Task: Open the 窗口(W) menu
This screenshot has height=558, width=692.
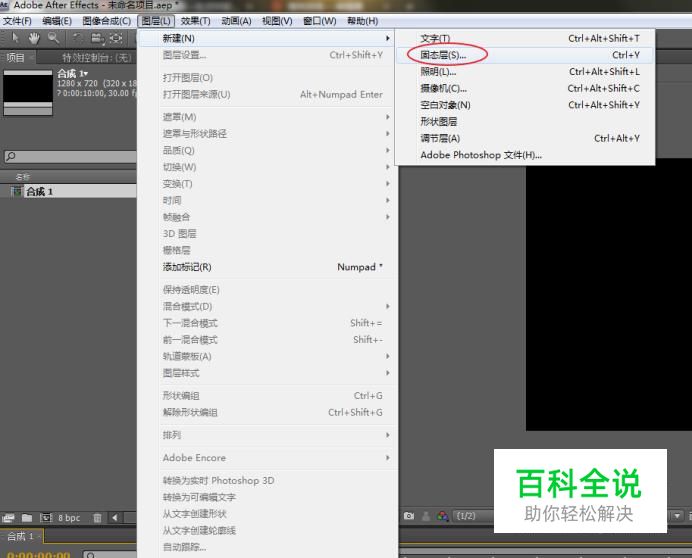Action: tap(320, 21)
